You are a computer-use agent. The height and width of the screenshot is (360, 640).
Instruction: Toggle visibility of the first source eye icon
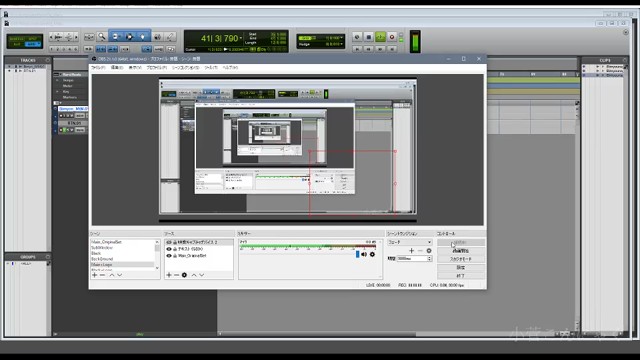click(x=169, y=242)
